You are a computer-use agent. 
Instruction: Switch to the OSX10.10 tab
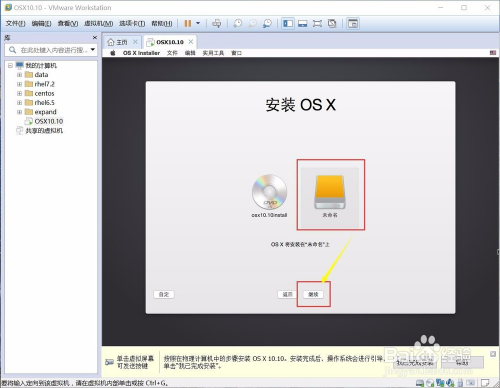[x=166, y=42]
